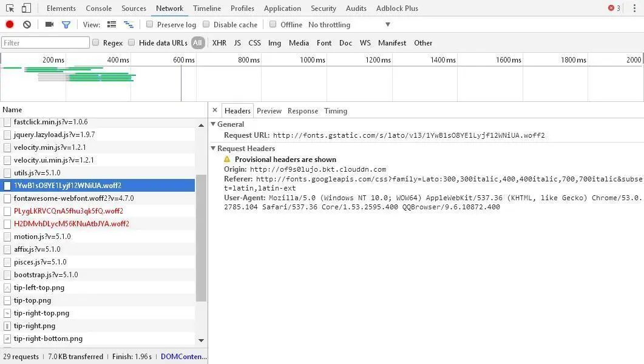Switch to the Security tab

pos(324,8)
